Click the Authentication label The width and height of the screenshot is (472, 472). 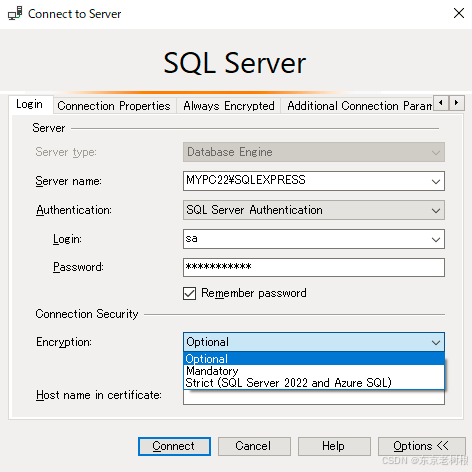[74, 210]
